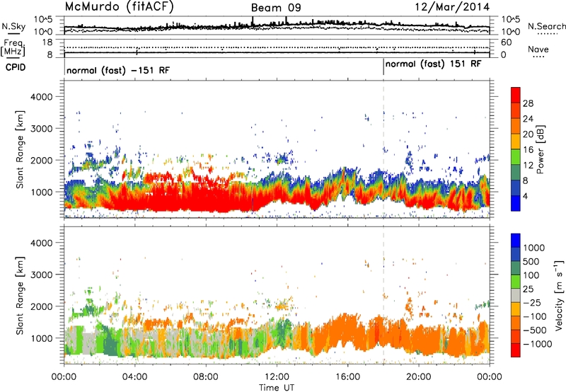The image size is (566, 392).
Task: Click the CPID label
Action: pos(16,67)
